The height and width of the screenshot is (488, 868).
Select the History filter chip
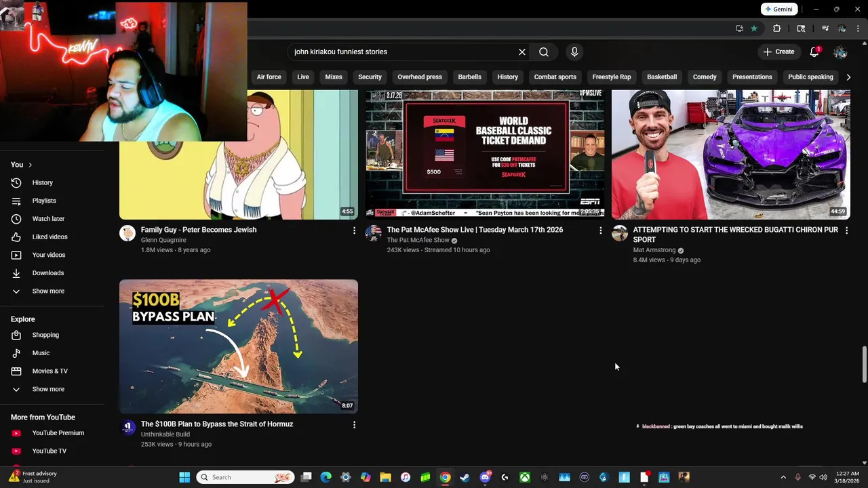(507, 77)
